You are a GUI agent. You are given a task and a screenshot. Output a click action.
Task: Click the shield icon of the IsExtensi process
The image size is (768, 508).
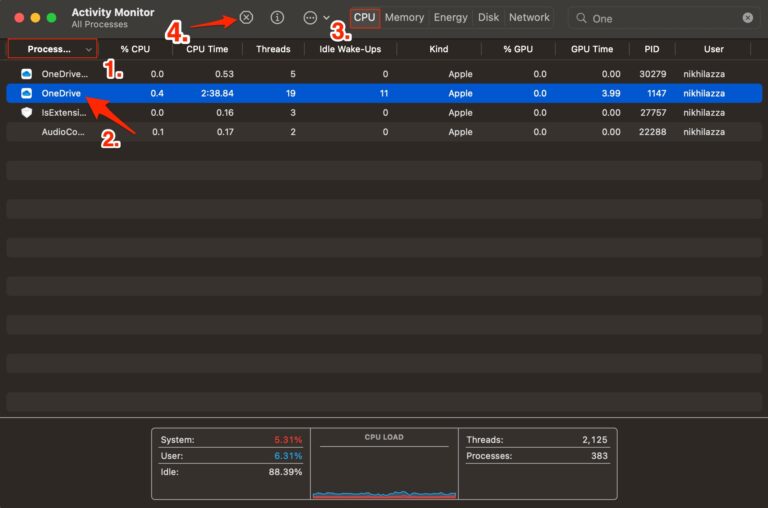[x=27, y=113]
